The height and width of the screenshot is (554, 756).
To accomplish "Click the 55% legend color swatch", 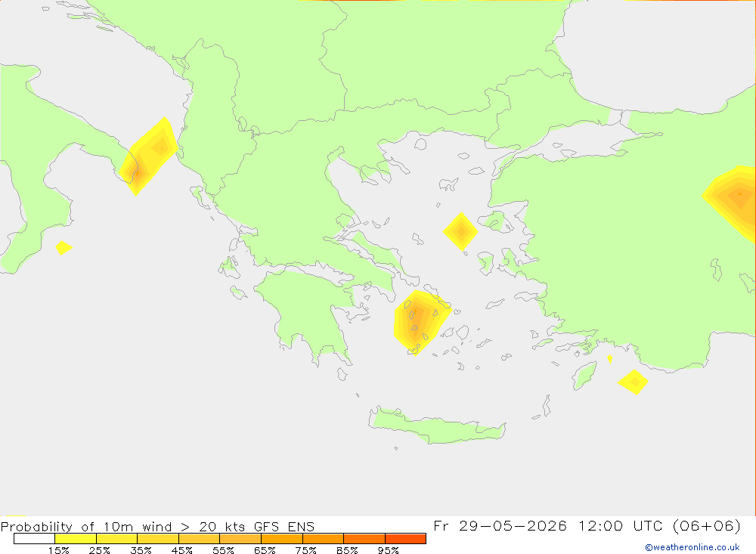I will pyautogui.click(x=240, y=539).
